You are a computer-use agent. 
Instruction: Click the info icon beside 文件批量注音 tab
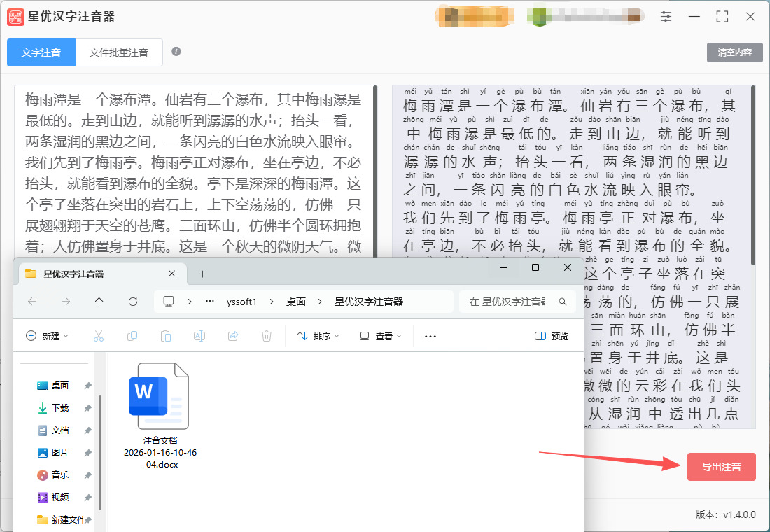(176, 52)
